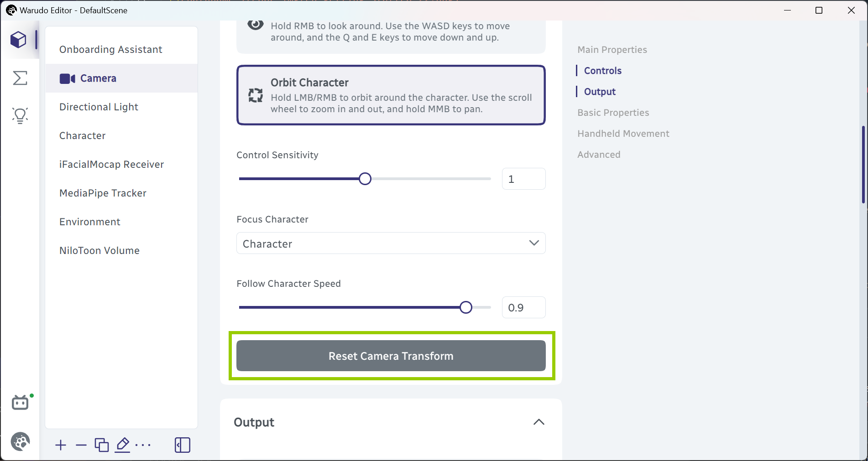Click Reset Camera Transform button
Viewport: 868px width, 461px height.
[391, 356]
